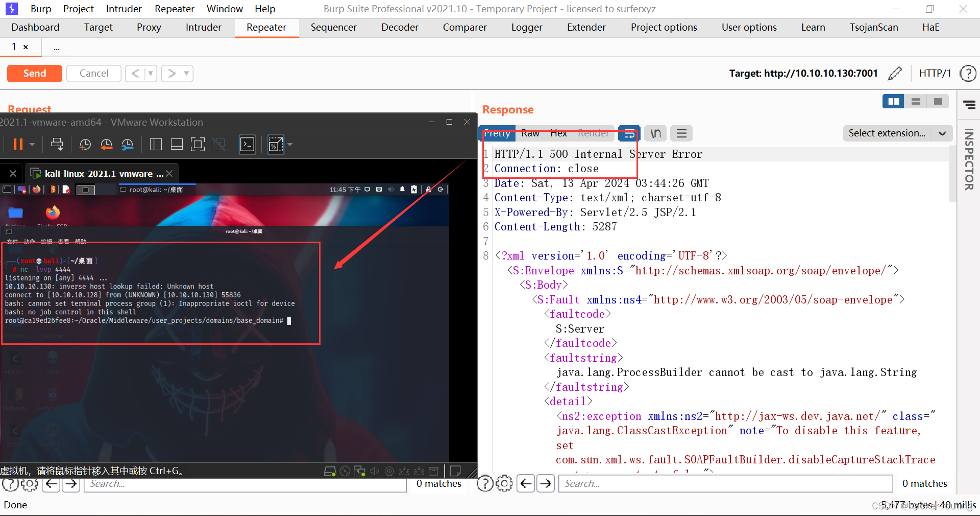Close Repeater tab 1
This screenshot has height=516, width=980.
[26, 47]
